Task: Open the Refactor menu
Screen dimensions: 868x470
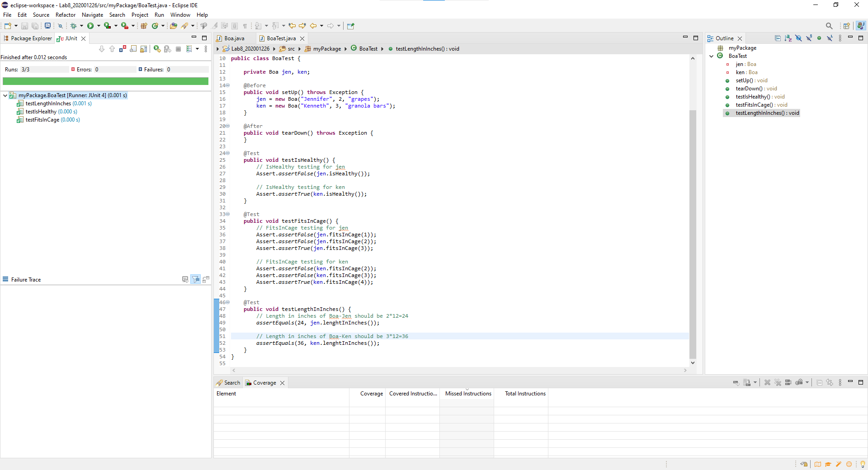Action: coord(66,15)
